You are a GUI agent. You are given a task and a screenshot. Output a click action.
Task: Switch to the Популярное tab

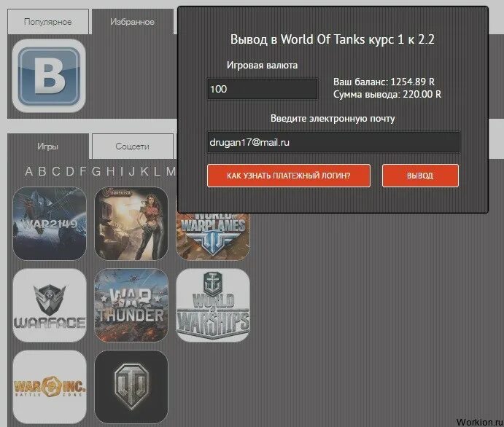coord(48,22)
